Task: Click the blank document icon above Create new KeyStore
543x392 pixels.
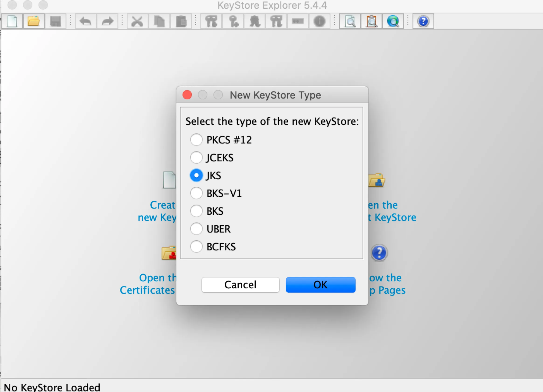Action: click(x=169, y=180)
